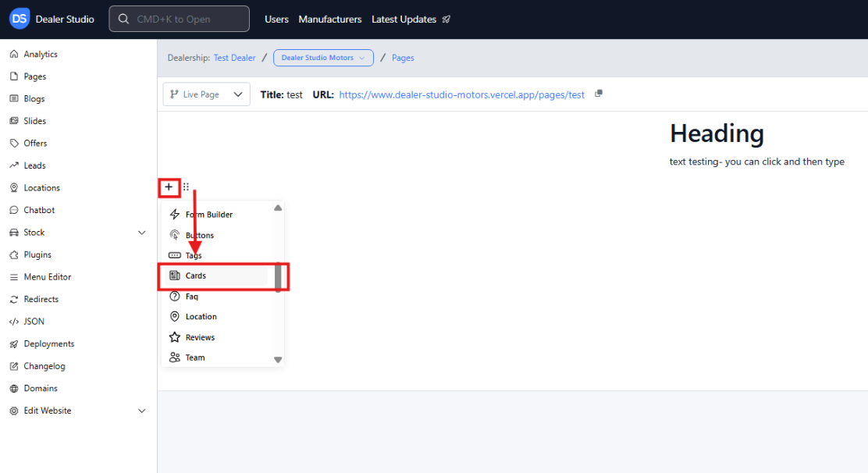Insert the Location pin block
868x473 pixels.
(x=201, y=317)
